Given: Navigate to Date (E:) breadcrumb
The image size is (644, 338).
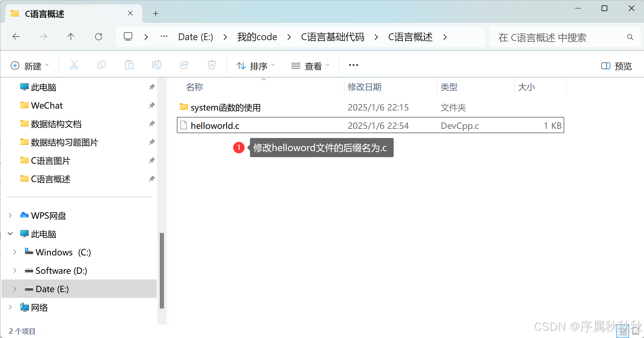Looking at the screenshot, I should tap(196, 37).
